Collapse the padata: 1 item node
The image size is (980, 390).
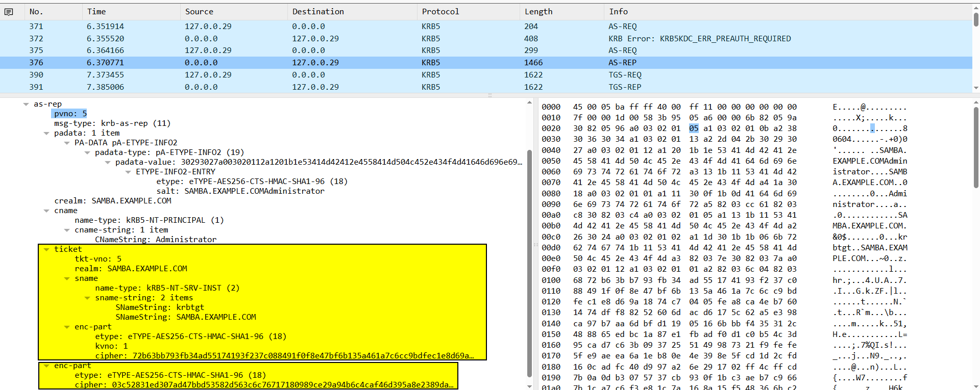46,133
